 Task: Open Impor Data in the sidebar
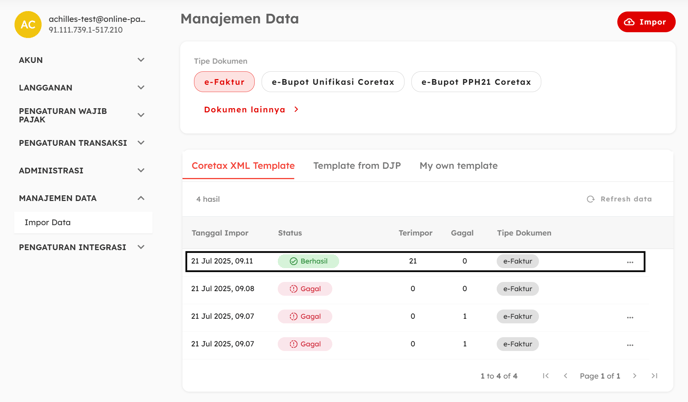pos(83,223)
